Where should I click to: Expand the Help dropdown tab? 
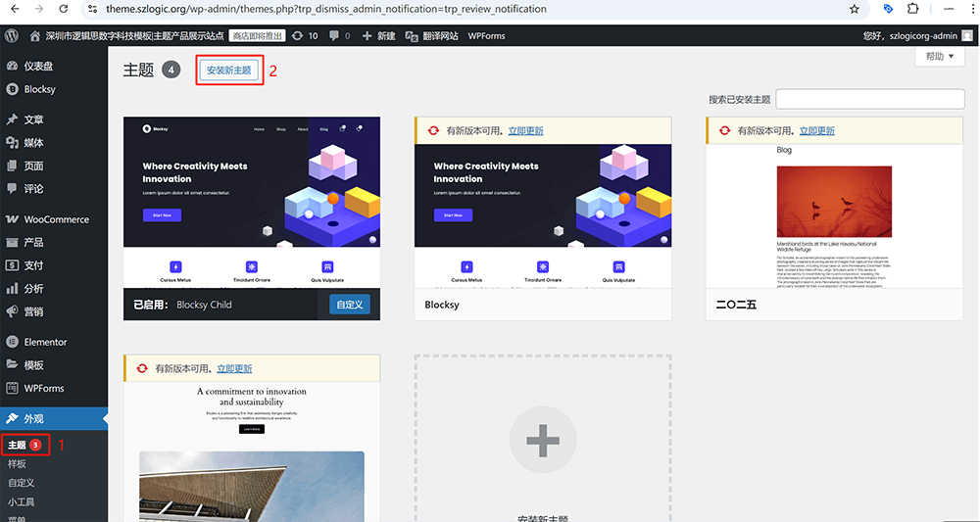(x=940, y=56)
